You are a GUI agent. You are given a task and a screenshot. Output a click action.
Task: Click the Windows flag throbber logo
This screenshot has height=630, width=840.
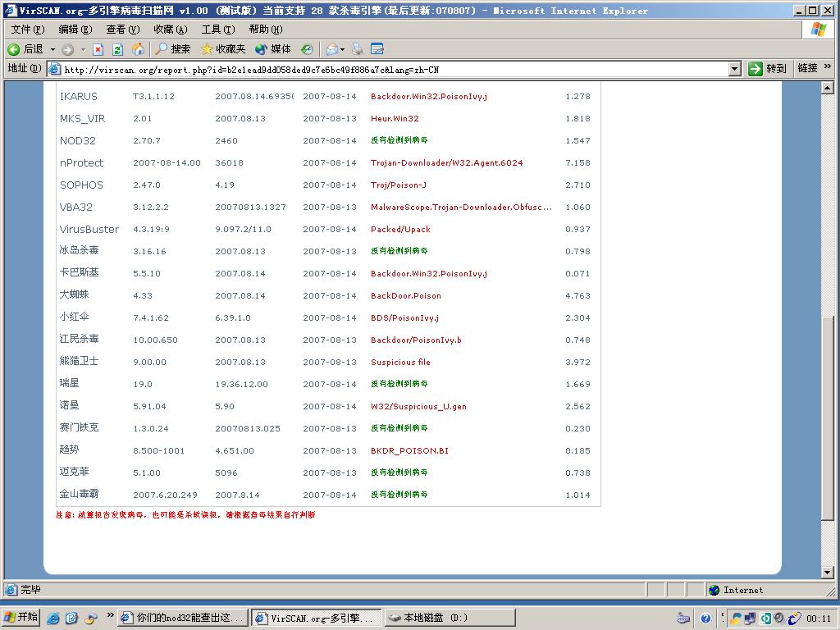click(819, 30)
